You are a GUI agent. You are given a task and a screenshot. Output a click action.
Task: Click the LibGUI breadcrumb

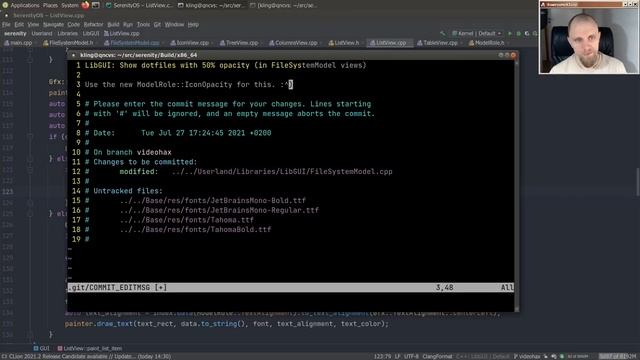[x=91, y=33]
